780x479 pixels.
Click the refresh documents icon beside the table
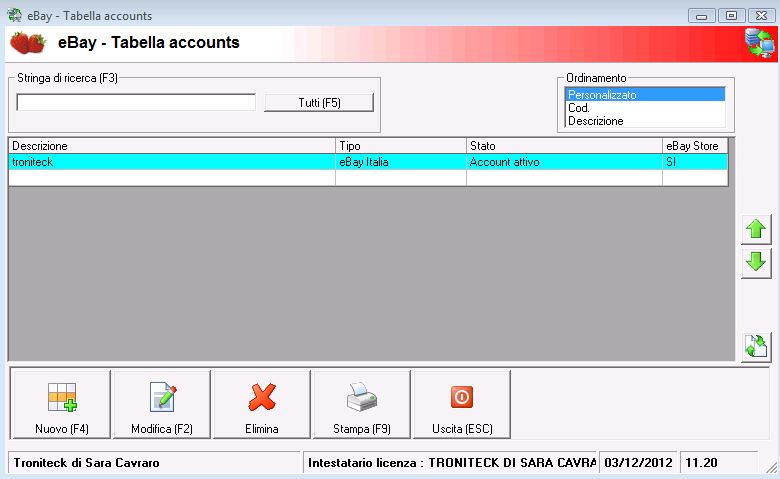[756, 347]
